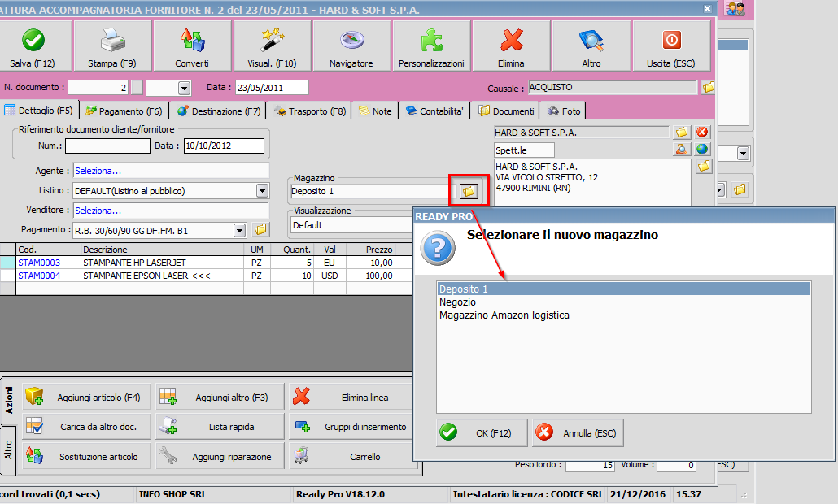The width and height of the screenshot is (838, 504).
Task: Open the Navigatore toolbar button
Action: (351, 46)
